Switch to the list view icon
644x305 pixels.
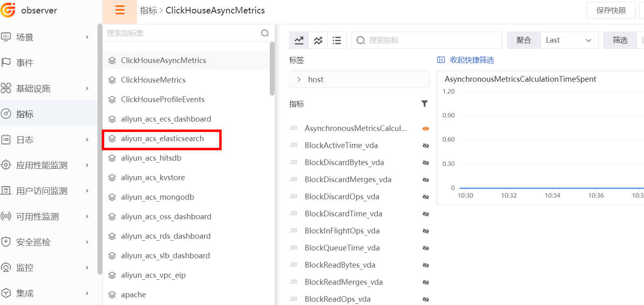(337, 40)
